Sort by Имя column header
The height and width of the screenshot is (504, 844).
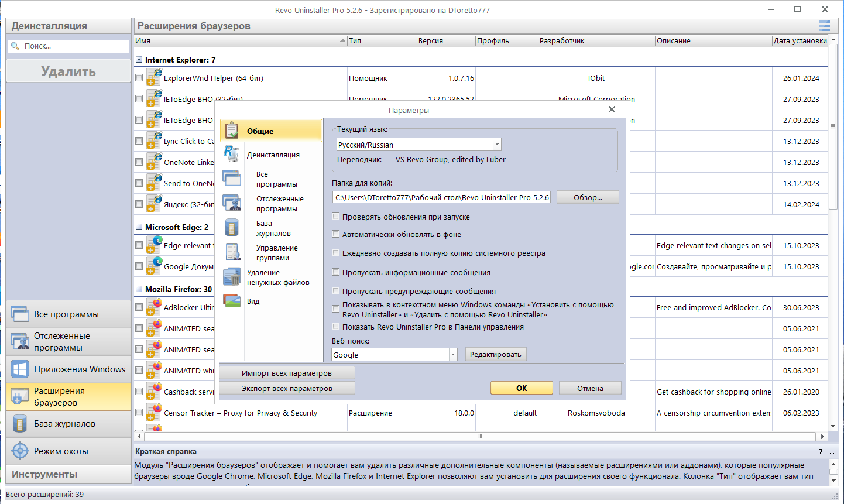(240, 40)
